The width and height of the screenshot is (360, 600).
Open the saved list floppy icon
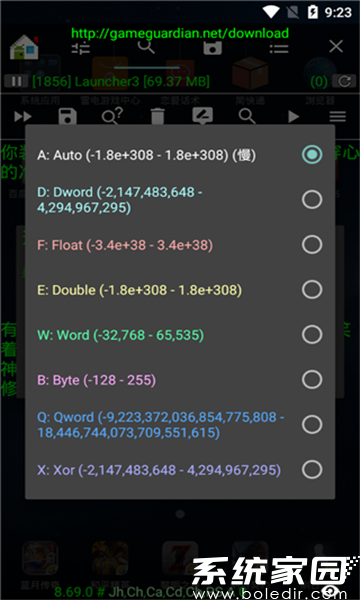(213, 47)
